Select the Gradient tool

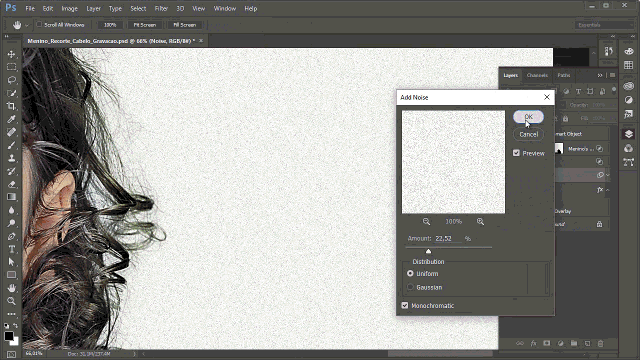pos(11,197)
